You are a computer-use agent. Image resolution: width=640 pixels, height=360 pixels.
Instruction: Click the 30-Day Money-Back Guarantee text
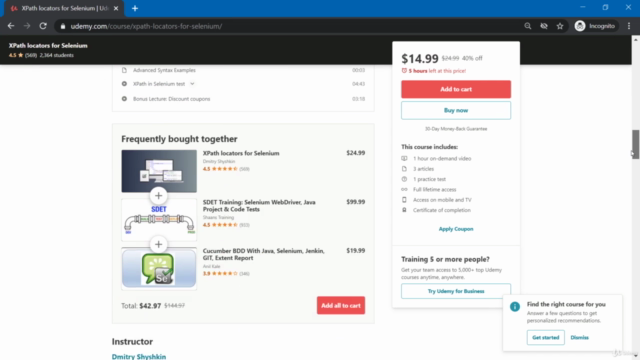(456, 129)
